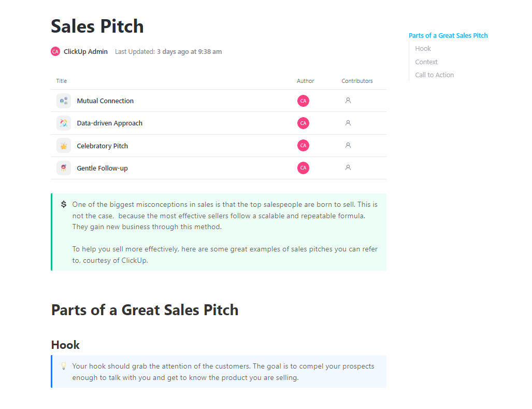The width and height of the screenshot is (532, 409).
Task: Jump to the Context section from the outline
Action: pos(426,62)
